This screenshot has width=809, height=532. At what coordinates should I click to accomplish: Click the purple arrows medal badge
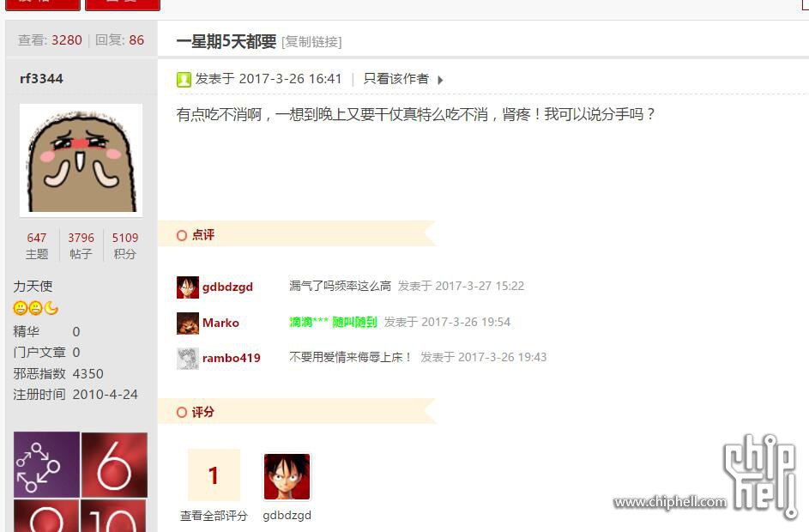47,464
